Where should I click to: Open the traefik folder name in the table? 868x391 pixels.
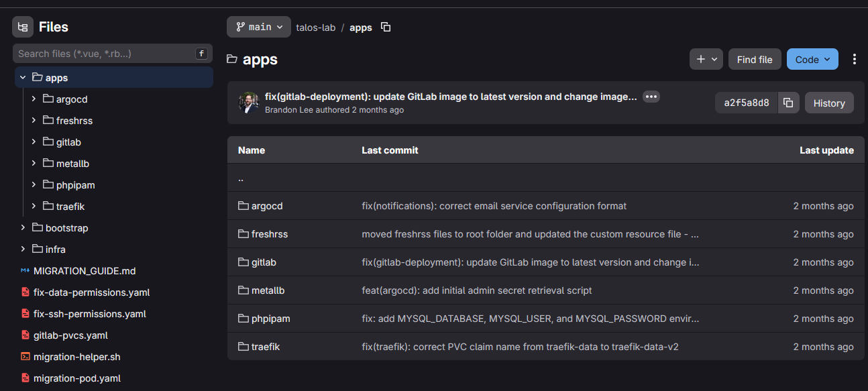tap(266, 347)
